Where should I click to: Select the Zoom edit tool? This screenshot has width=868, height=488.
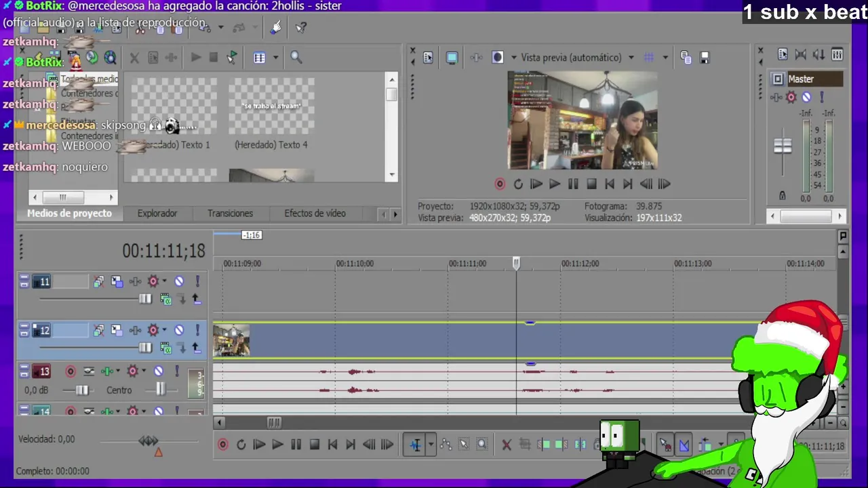coord(482,445)
